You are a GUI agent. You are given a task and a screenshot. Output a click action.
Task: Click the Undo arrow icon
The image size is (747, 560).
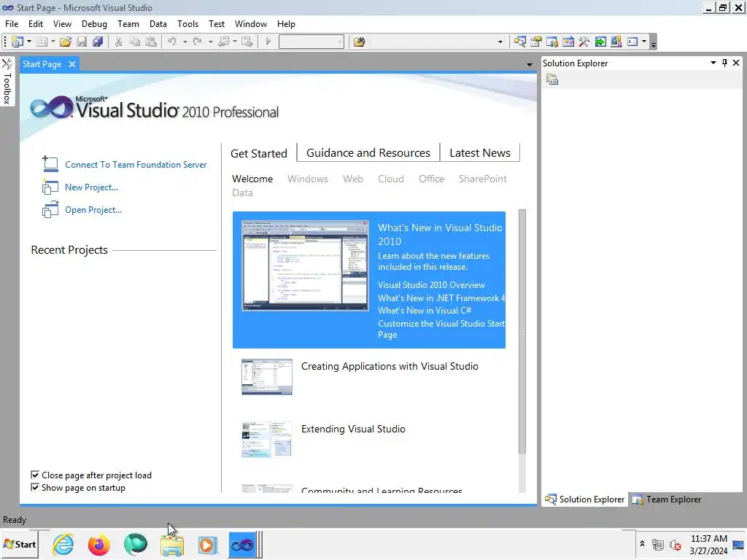point(172,42)
